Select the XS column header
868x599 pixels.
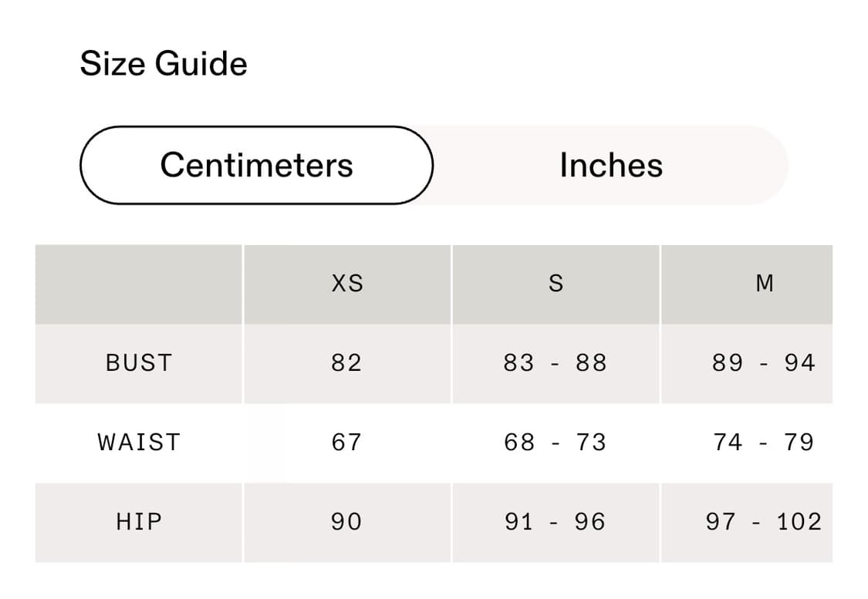346,284
